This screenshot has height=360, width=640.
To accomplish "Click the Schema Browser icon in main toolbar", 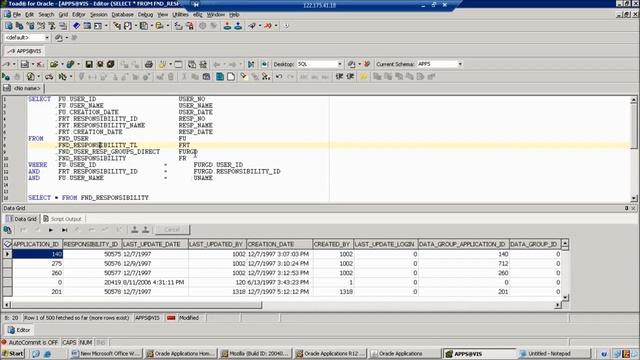I will [x=19, y=26].
